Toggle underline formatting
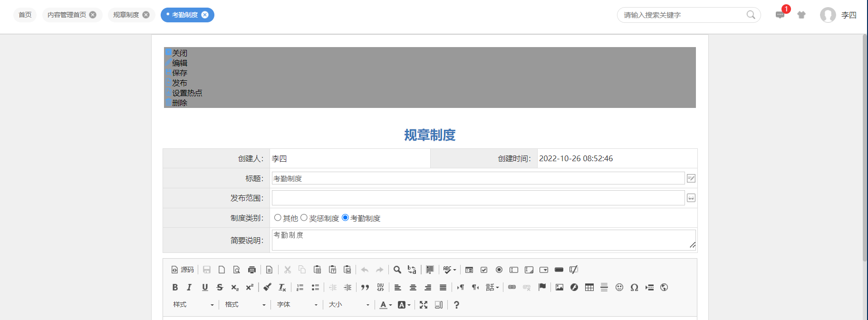 tap(205, 287)
